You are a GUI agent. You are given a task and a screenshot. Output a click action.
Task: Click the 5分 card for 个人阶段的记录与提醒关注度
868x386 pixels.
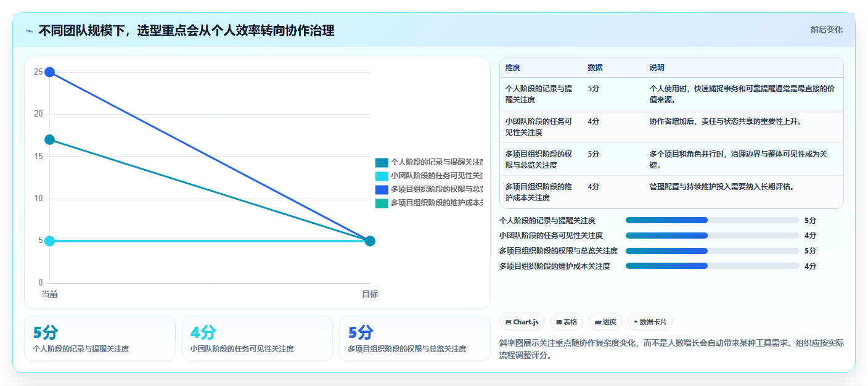pos(100,339)
